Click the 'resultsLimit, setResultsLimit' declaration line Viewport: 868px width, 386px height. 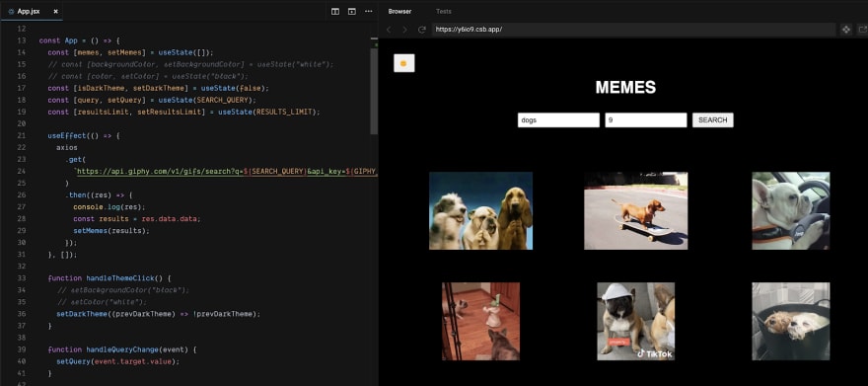[x=183, y=112]
